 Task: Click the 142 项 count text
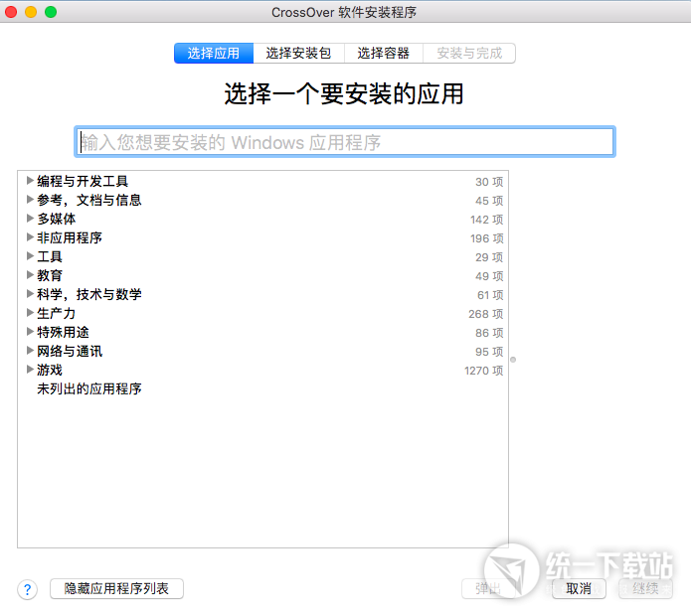click(486, 220)
